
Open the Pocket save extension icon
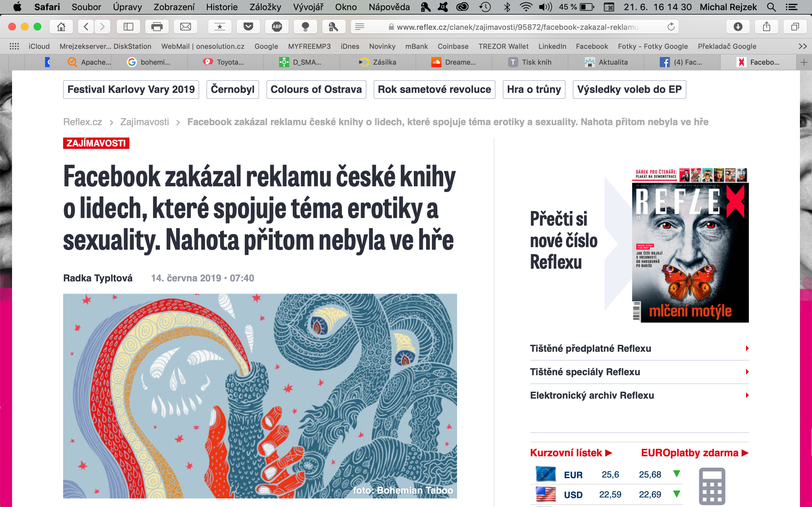[x=248, y=27]
